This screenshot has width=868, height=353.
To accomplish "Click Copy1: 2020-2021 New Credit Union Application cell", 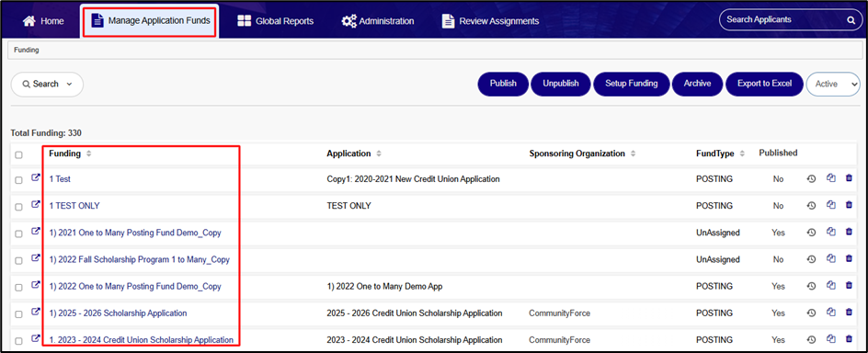I will pos(413,179).
